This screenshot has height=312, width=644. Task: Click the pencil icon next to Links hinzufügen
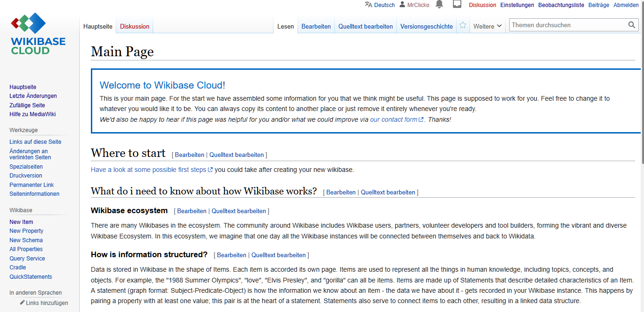click(x=22, y=303)
